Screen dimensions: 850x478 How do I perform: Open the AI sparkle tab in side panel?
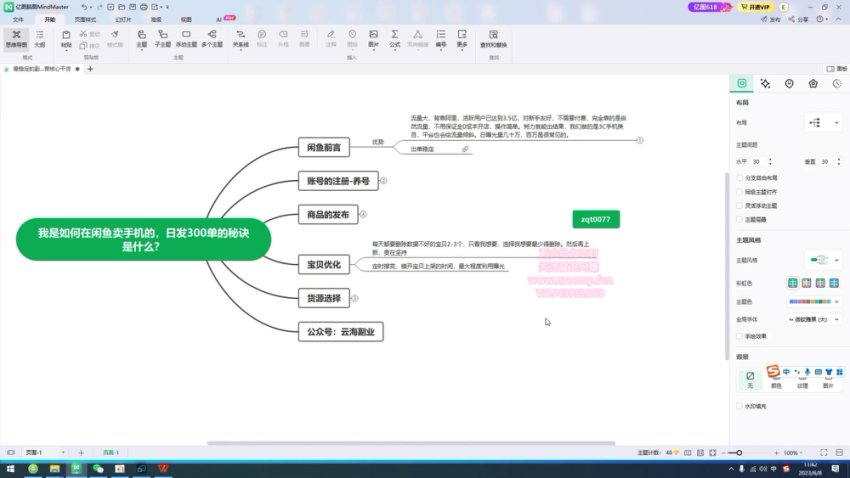coord(765,84)
